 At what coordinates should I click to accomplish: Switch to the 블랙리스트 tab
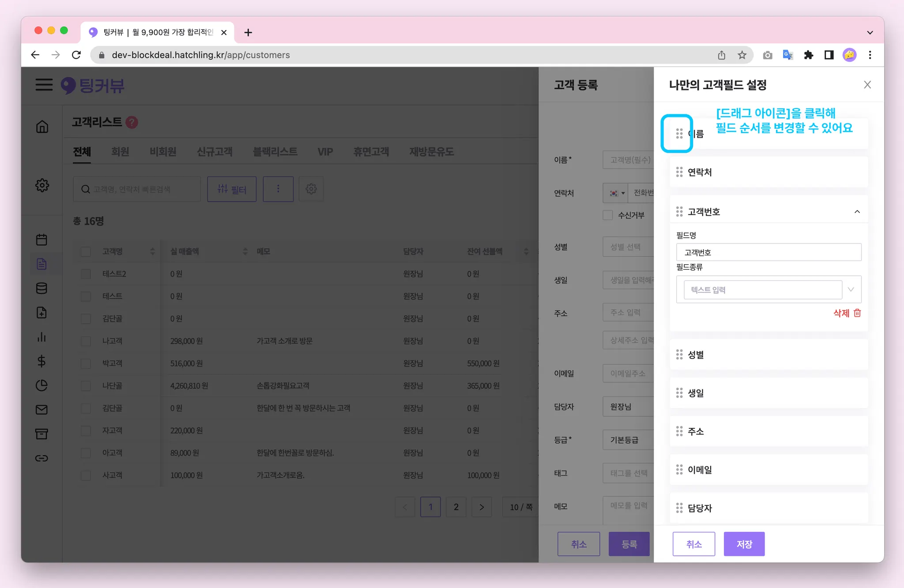(x=275, y=152)
